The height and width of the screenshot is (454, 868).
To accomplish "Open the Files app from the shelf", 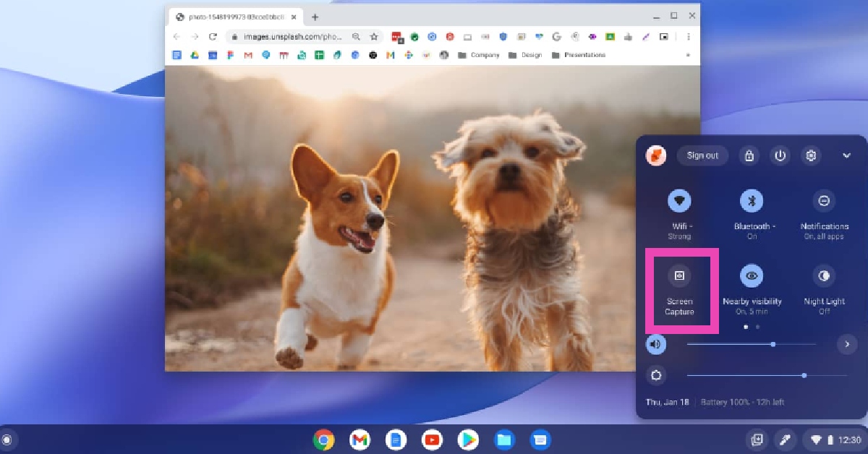I will tap(504, 439).
